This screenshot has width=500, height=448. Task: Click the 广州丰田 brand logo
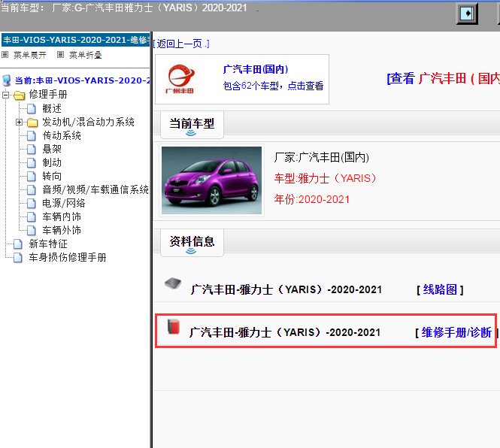tap(180, 79)
